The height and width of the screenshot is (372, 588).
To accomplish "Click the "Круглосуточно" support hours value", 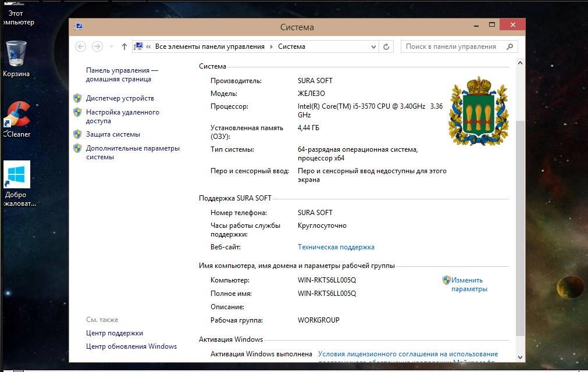I will tap(322, 226).
